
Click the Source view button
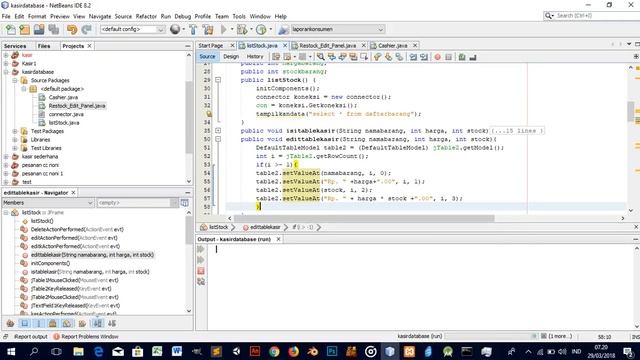click(207, 57)
